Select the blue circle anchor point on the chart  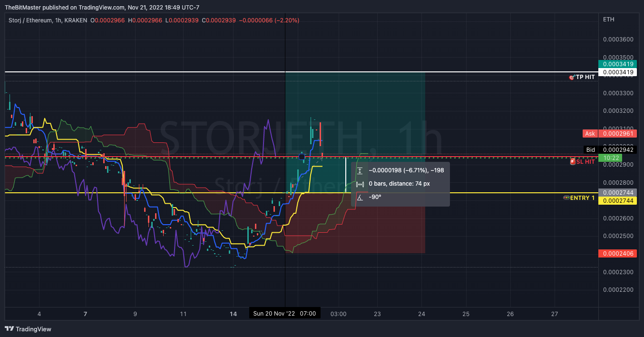pos(302,157)
